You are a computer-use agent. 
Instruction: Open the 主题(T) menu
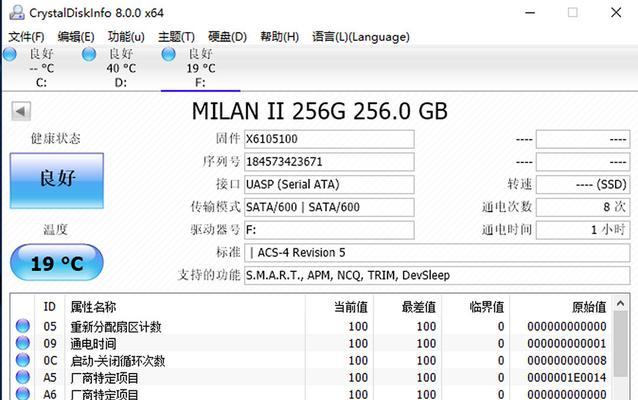(176, 37)
